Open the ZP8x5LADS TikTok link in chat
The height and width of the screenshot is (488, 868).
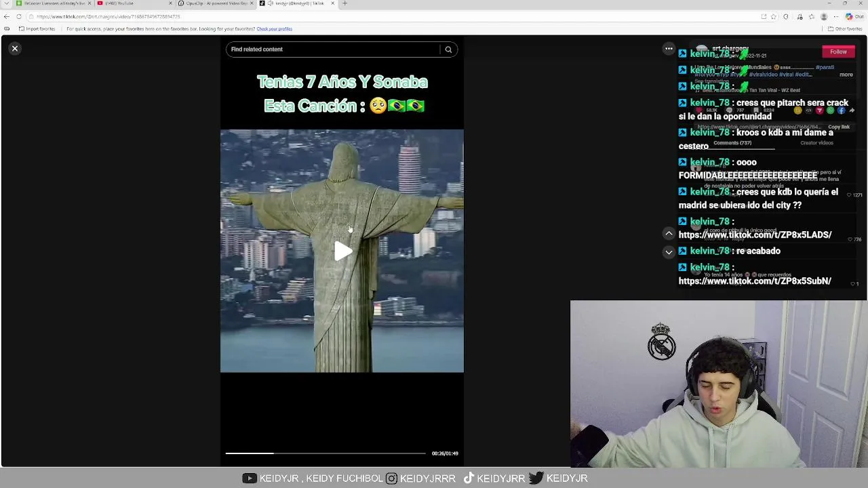[755, 235]
